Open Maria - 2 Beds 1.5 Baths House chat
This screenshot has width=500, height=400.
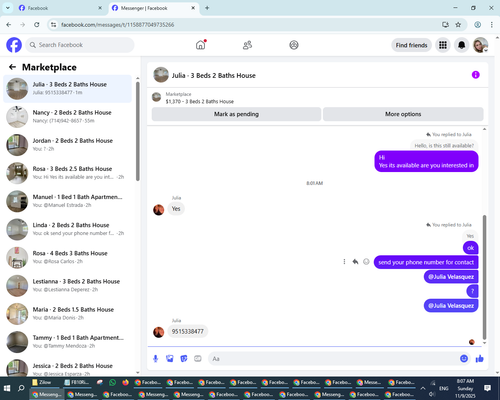point(67,314)
